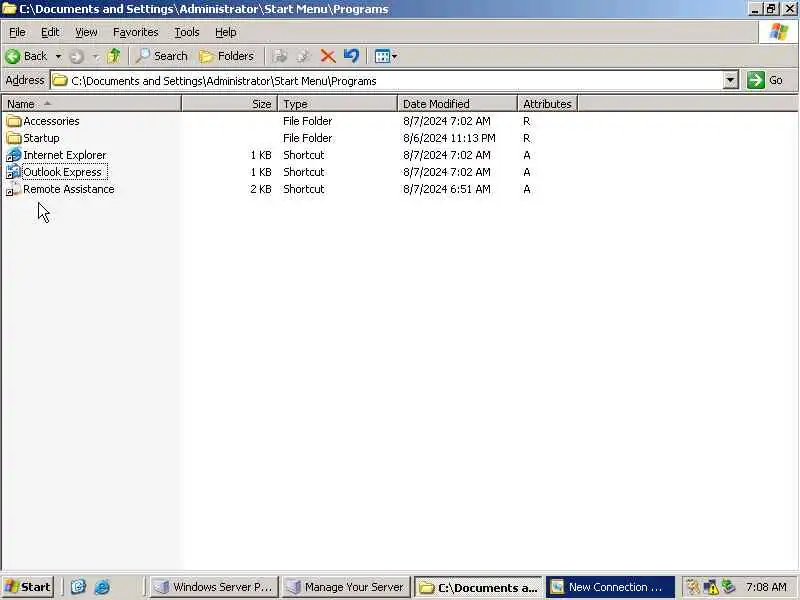This screenshot has height=600, width=800.
Task: Click the first system tray icon
Action: tap(692, 587)
